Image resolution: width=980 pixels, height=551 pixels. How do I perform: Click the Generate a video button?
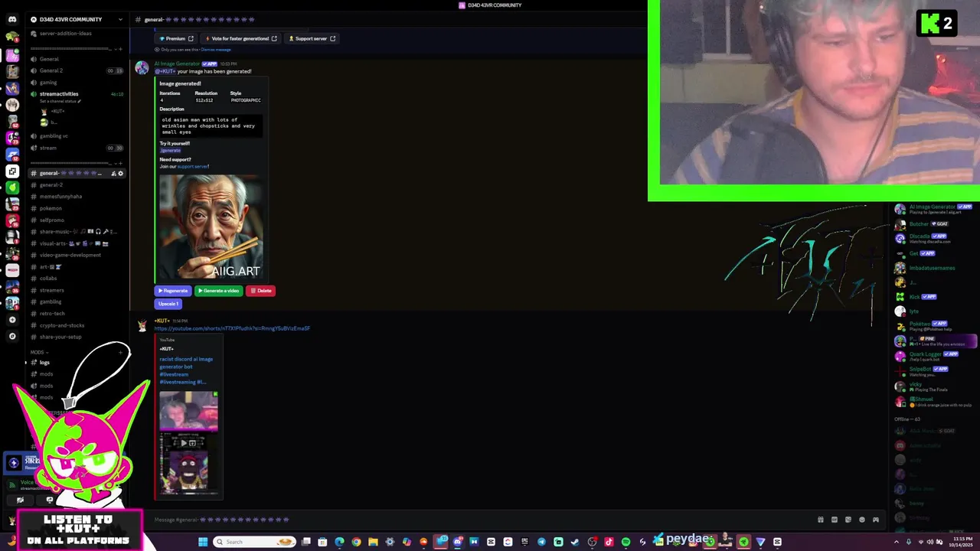point(218,291)
